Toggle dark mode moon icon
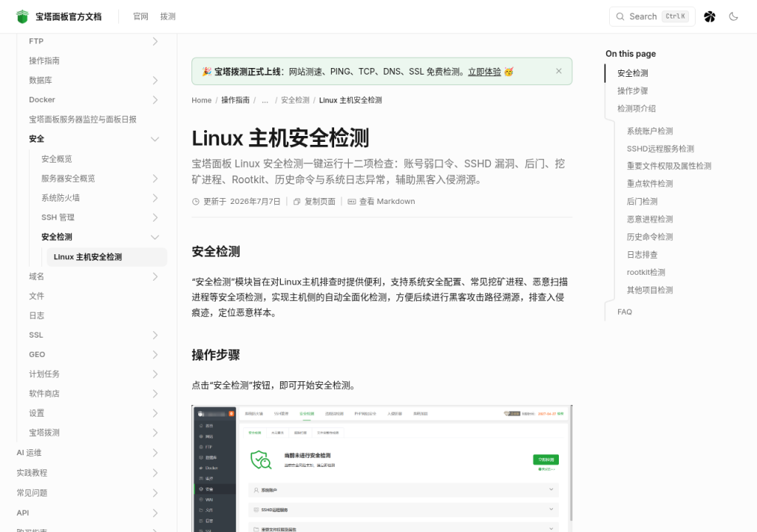The width and height of the screenshot is (757, 532). click(733, 16)
